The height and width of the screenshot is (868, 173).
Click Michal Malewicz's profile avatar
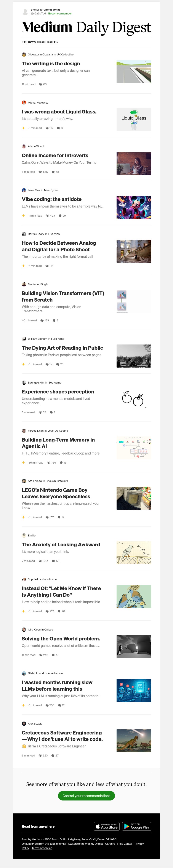(x=24, y=102)
